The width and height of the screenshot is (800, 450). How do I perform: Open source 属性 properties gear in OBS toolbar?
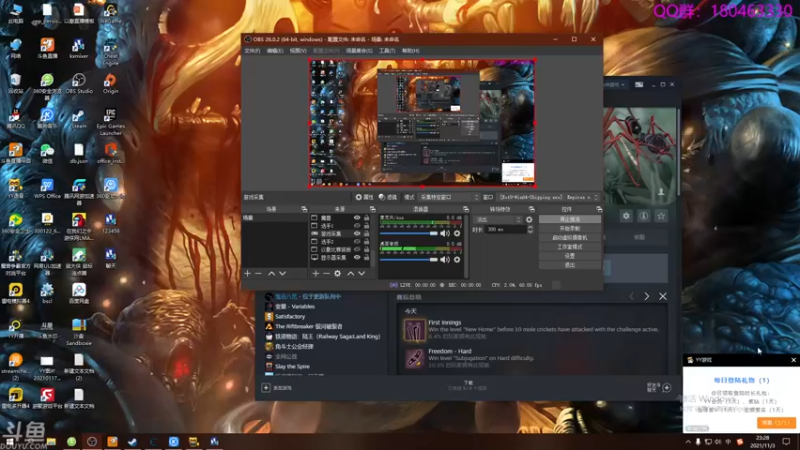[x=364, y=197]
